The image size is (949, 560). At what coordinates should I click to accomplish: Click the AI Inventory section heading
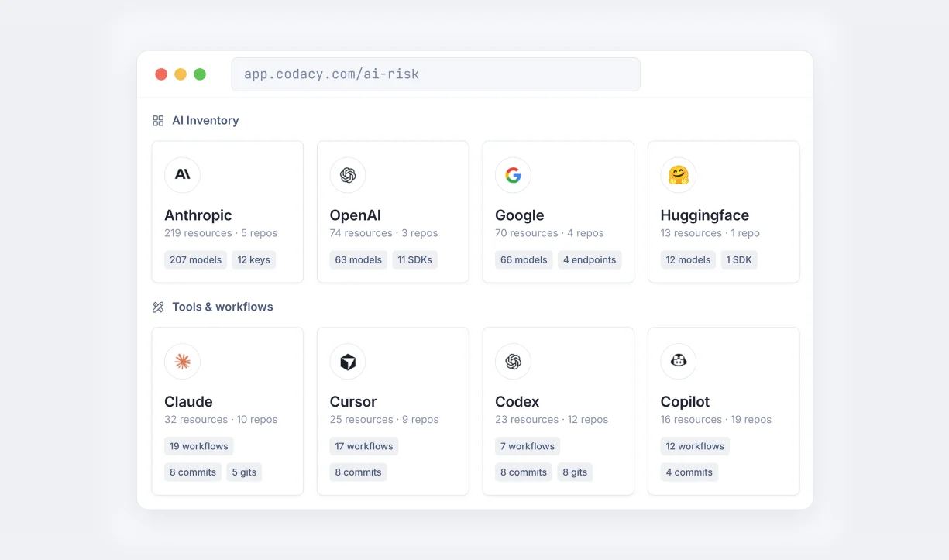(205, 121)
